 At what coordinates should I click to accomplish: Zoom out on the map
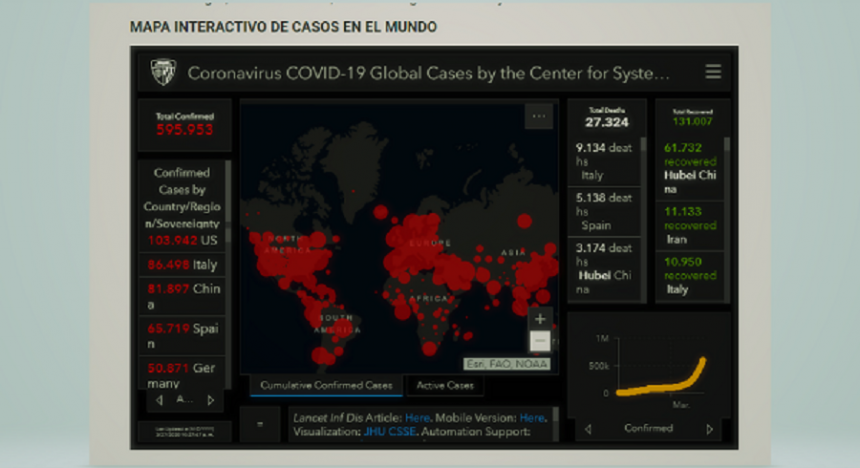540,341
